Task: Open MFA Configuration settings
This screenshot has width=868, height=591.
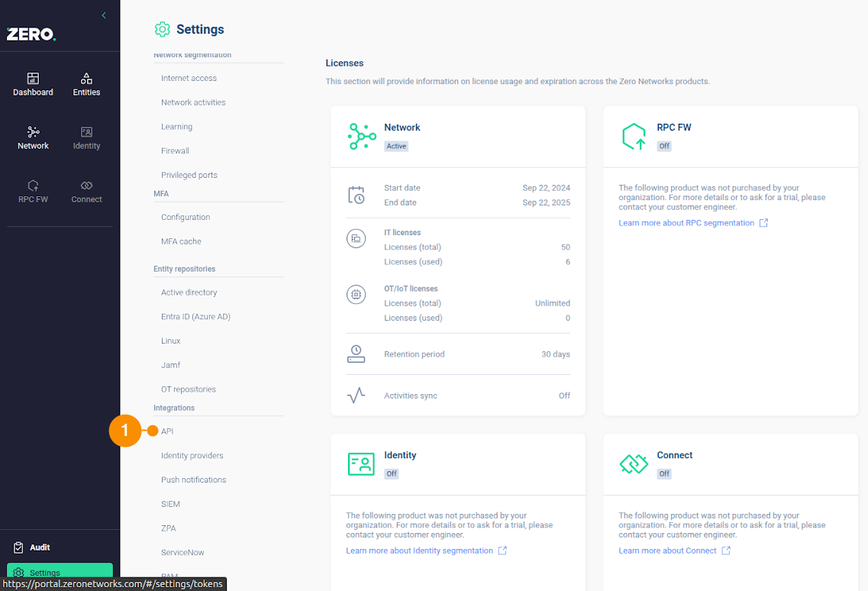Action: (186, 217)
